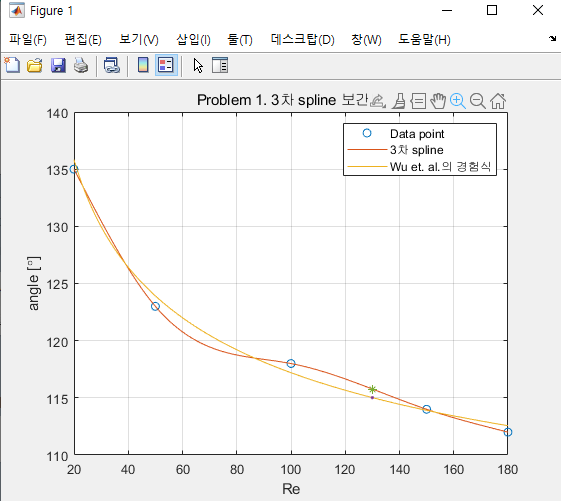Click the small purple dot marker near Re 130

[372, 397]
